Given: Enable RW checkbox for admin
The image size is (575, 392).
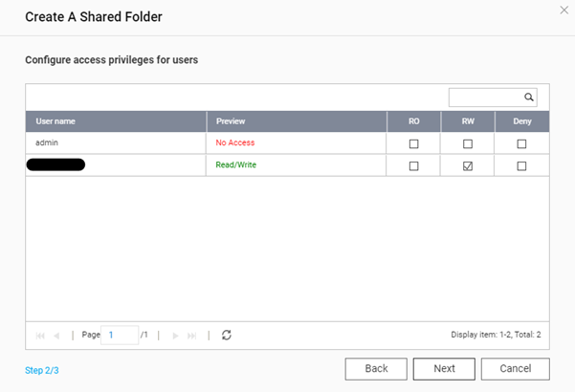Looking at the screenshot, I should point(468,143).
